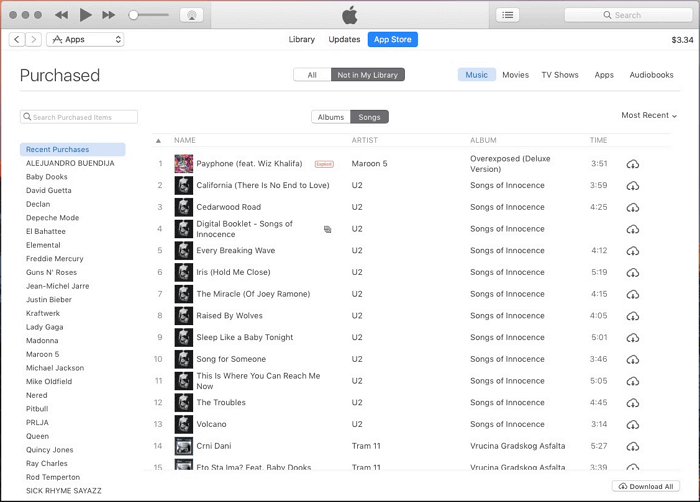700x502 pixels.
Task: Adjust the volume slider
Action: point(149,15)
